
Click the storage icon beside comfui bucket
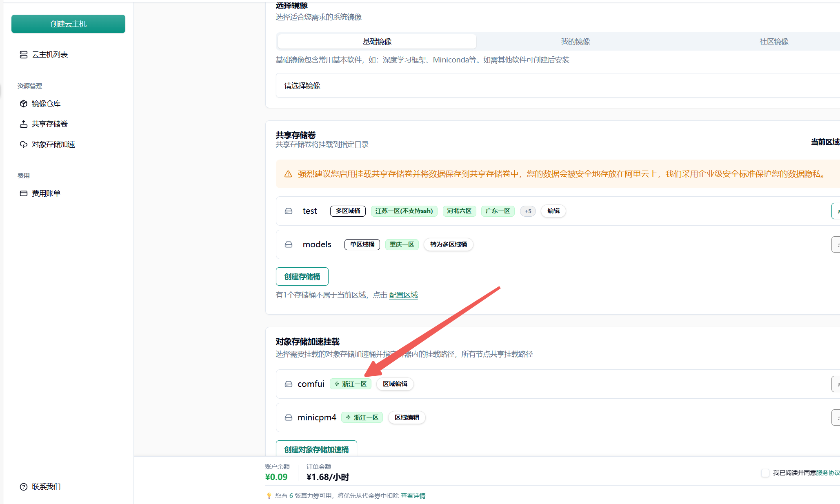[289, 384]
